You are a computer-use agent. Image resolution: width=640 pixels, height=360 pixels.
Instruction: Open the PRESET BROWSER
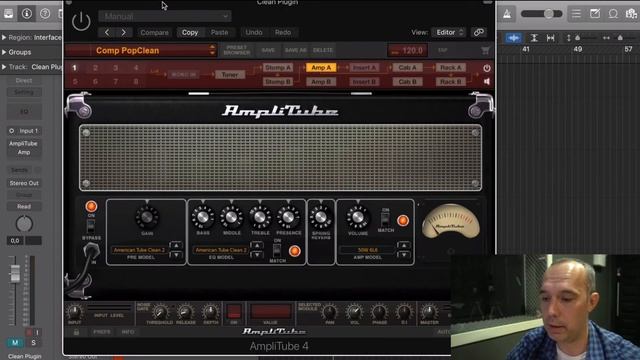pyautogui.click(x=237, y=50)
